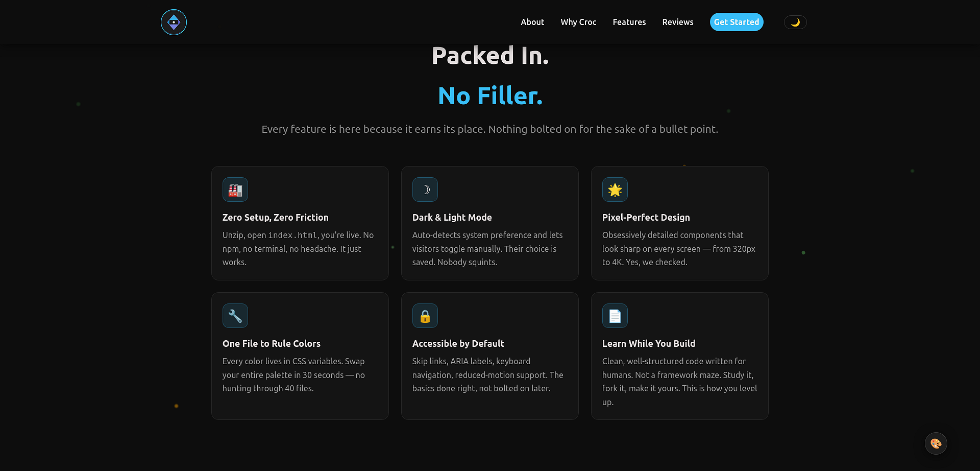The width and height of the screenshot is (980, 471).
Task: Click the 'Packed In.' headline
Action: tap(490, 55)
